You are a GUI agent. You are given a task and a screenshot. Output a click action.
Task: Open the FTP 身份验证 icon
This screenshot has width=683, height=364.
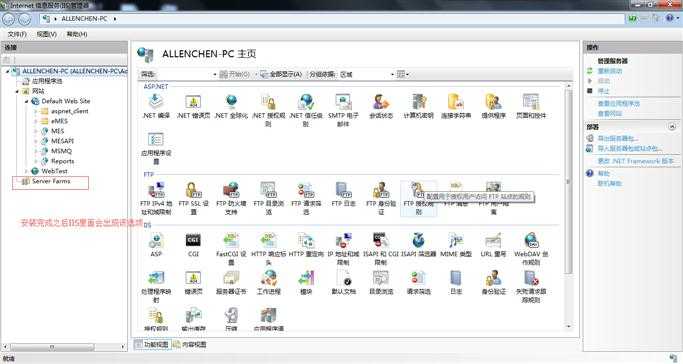pyautogui.click(x=381, y=190)
